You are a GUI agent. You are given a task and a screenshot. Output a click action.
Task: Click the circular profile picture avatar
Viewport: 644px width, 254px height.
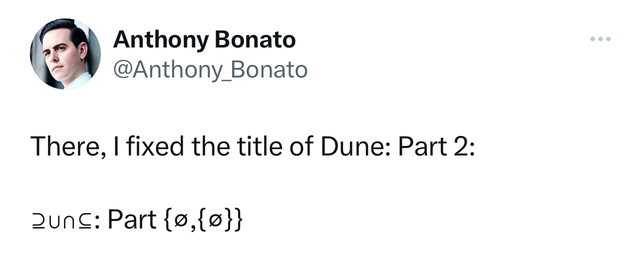click(x=65, y=54)
